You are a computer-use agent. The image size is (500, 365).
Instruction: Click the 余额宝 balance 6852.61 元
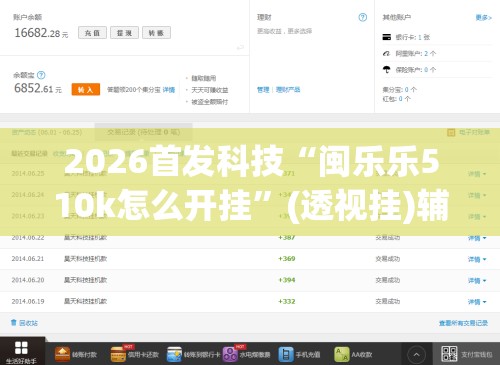(x=38, y=89)
